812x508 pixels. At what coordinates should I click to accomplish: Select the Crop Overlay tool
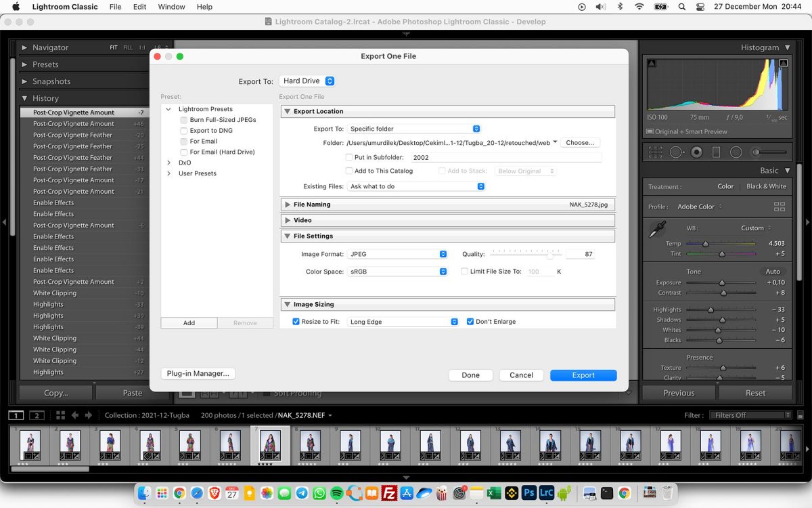click(x=655, y=152)
